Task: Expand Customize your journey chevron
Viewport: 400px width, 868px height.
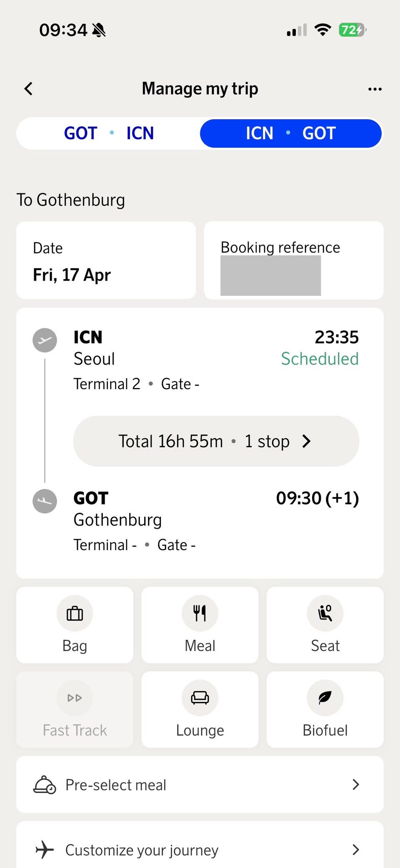Action: point(355,850)
